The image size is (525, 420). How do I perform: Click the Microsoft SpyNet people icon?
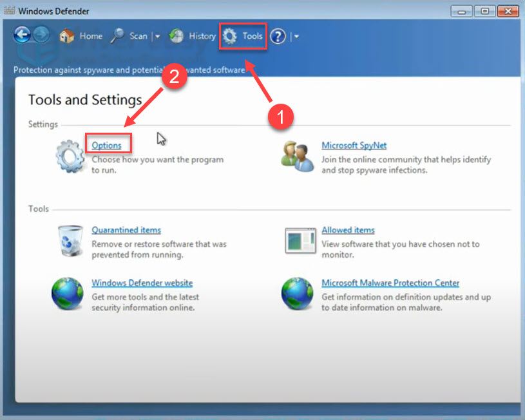(x=298, y=157)
